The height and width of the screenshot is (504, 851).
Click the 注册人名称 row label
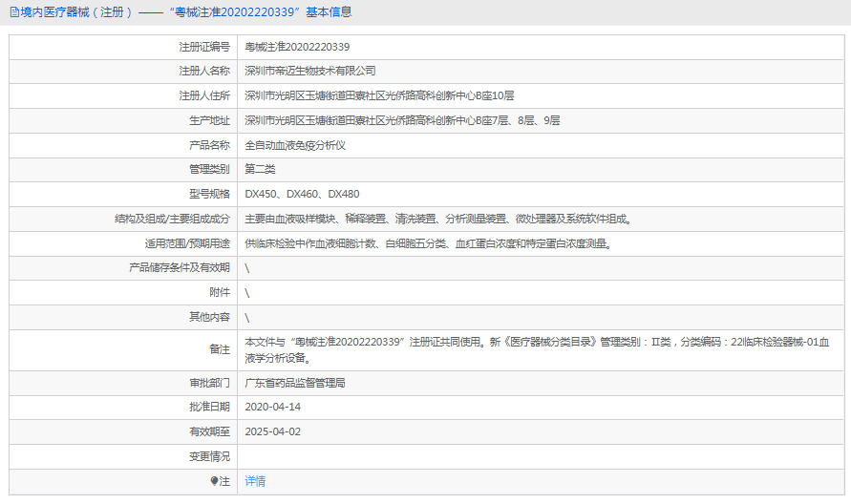pyautogui.click(x=204, y=71)
